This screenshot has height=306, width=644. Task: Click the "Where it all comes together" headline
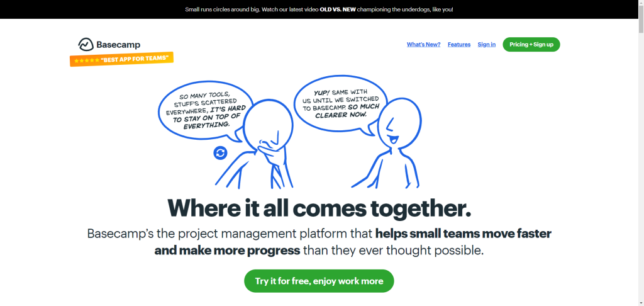[319, 208]
